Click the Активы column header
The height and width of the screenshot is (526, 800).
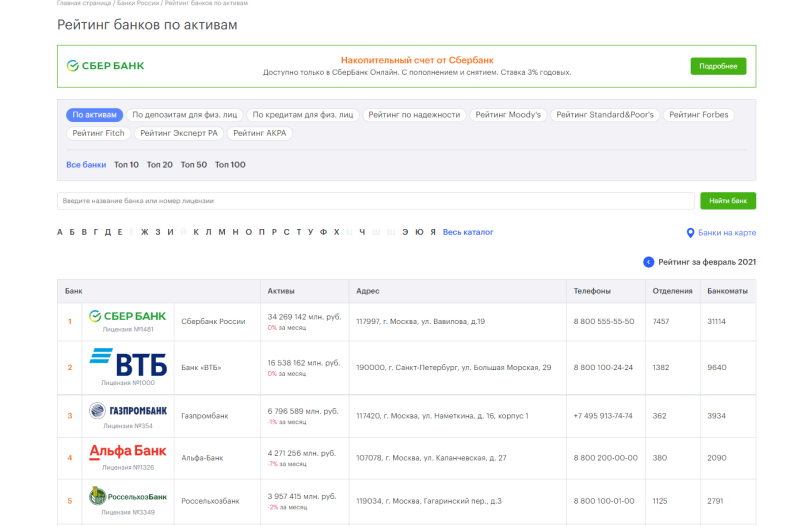(281, 291)
